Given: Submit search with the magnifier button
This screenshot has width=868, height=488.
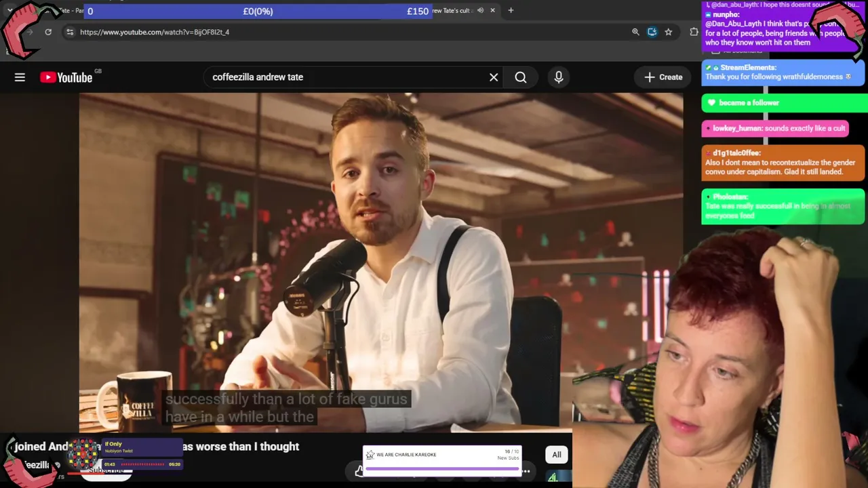Looking at the screenshot, I should 521,77.
